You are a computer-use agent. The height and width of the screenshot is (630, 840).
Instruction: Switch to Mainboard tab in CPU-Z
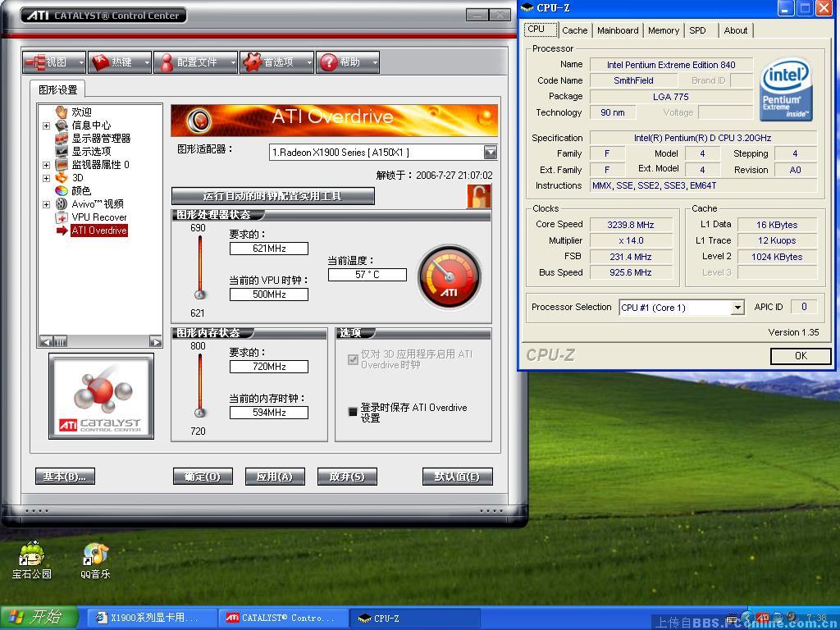618,30
